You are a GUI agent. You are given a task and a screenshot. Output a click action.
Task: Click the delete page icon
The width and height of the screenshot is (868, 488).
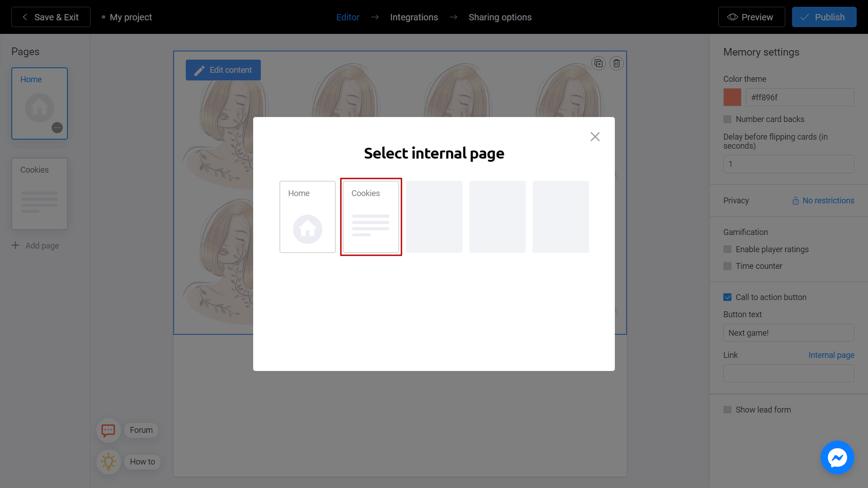pos(617,63)
